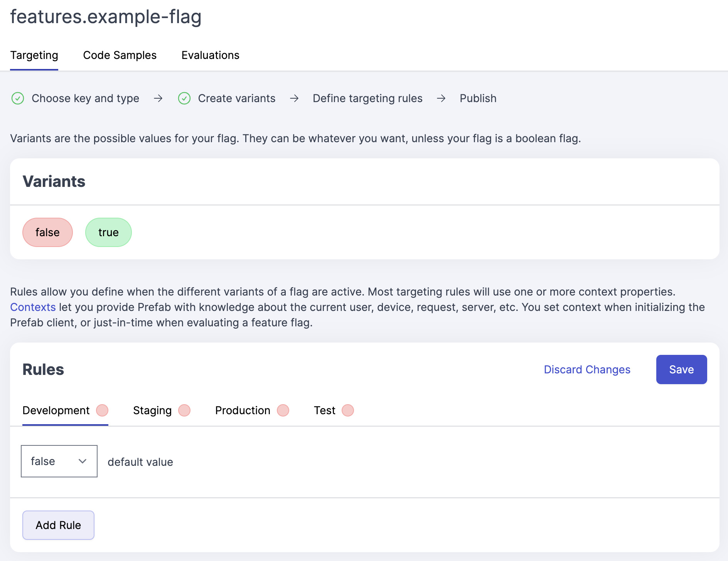This screenshot has width=728, height=561.
Task: Click the green checkmark beside Choose key and type
Action: [18, 99]
